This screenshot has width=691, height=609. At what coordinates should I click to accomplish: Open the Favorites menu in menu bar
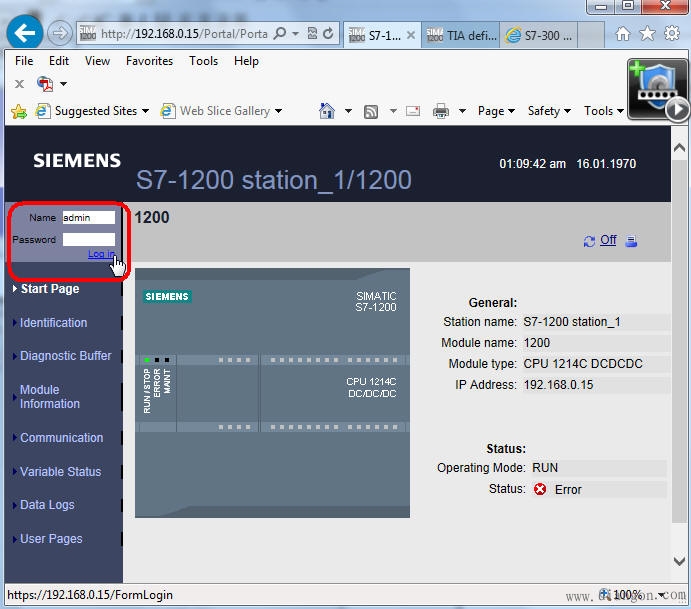(x=149, y=61)
